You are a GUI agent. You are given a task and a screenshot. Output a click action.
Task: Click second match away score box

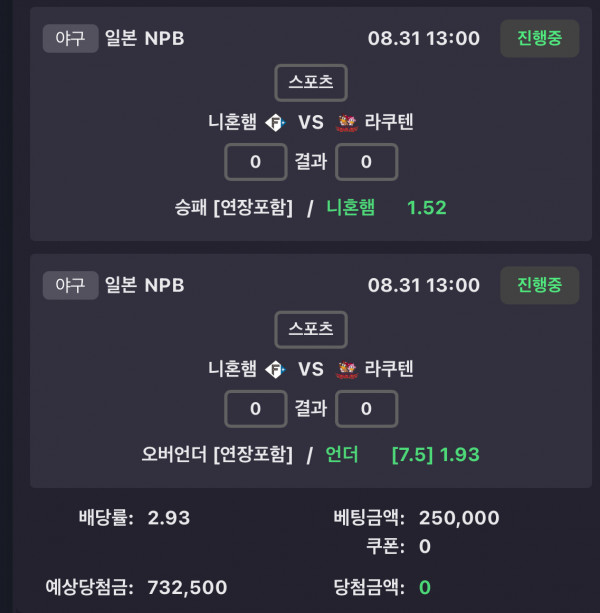click(366, 409)
